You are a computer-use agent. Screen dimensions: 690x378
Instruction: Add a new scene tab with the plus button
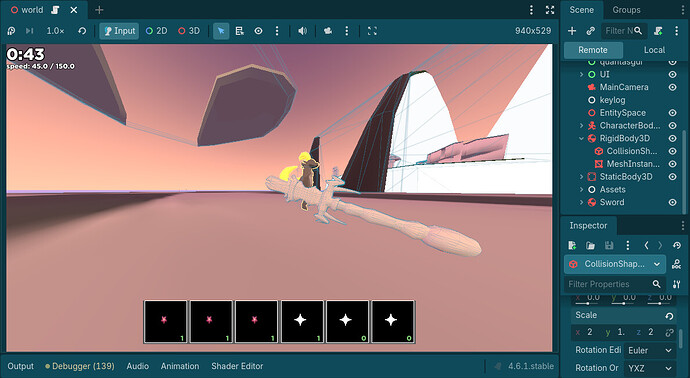99,10
